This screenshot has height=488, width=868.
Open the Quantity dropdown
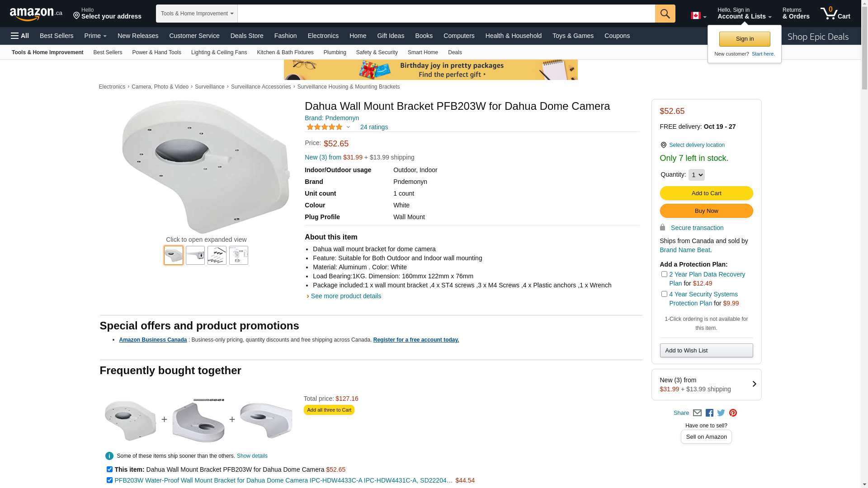[x=696, y=175]
